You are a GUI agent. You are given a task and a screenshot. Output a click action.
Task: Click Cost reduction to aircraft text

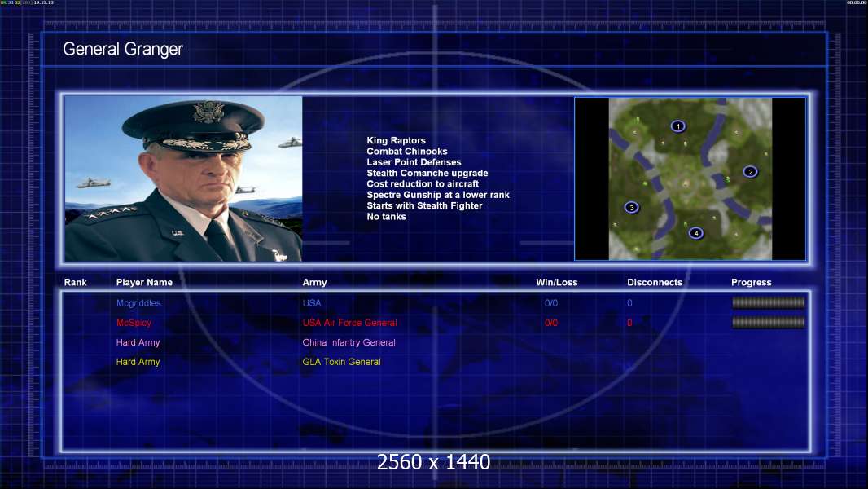point(423,184)
